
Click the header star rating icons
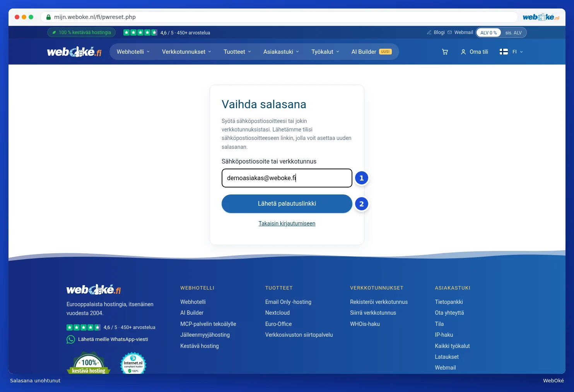140,32
